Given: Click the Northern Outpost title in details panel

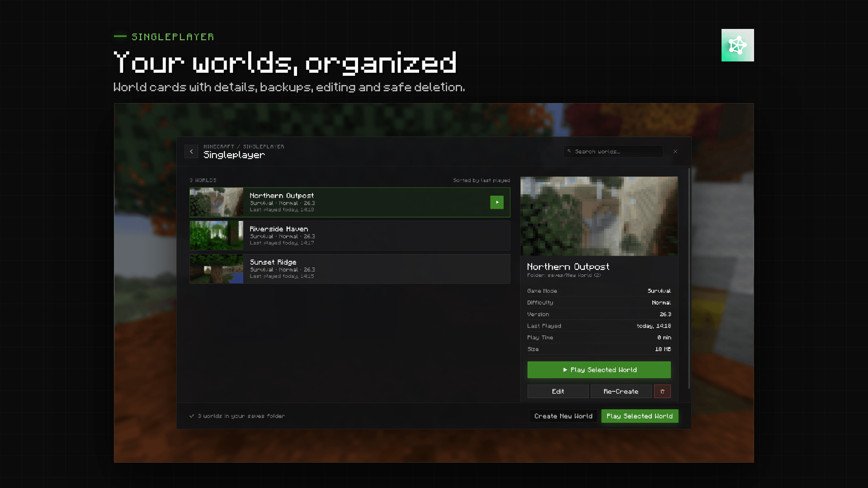Looking at the screenshot, I should click(x=568, y=267).
